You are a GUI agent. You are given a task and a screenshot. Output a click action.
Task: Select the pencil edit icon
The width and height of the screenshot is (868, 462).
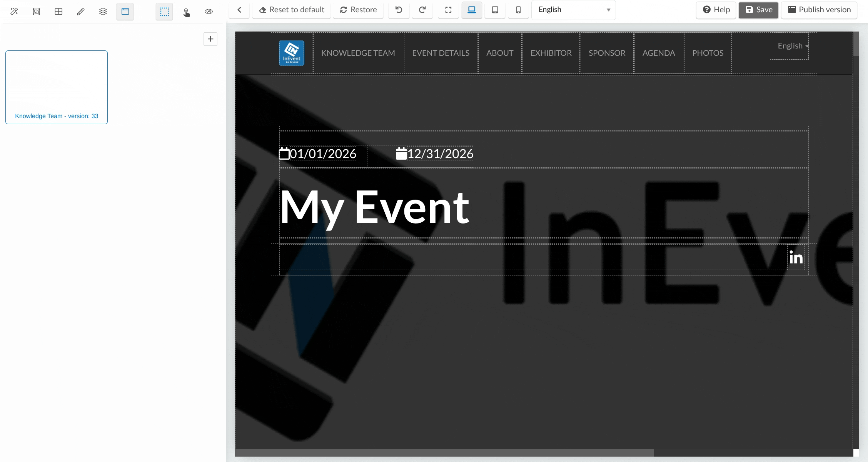click(x=81, y=12)
